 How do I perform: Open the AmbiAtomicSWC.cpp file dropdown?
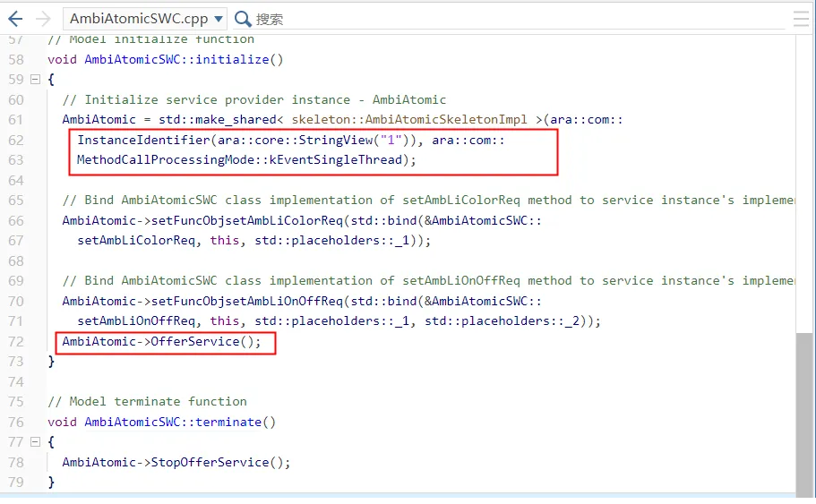(x=145, y=19)
